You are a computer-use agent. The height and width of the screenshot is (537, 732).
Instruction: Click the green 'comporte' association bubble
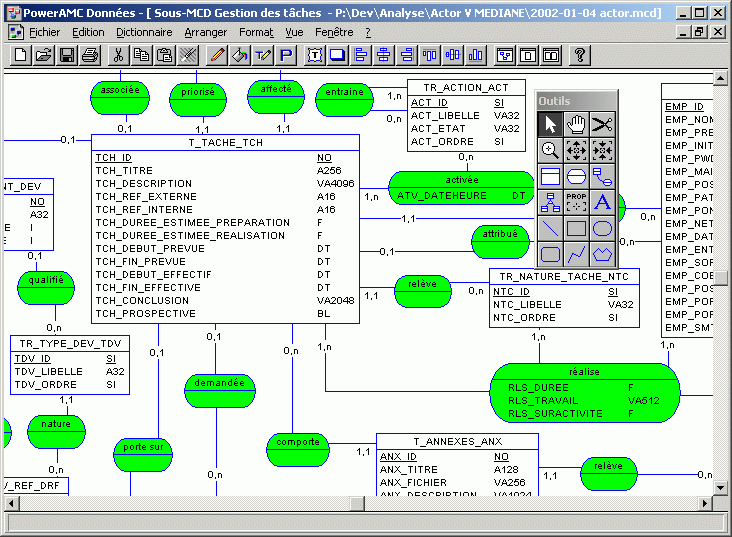click(298, 441)
